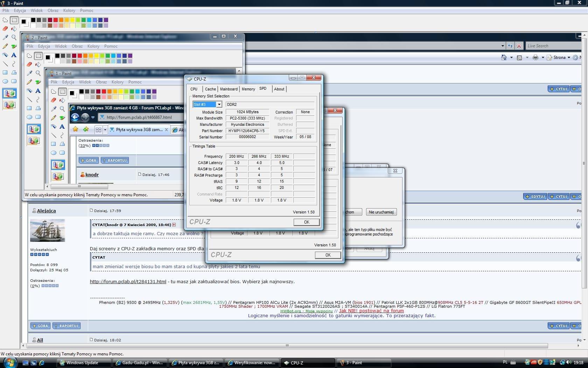Image resolution: width=588 pixels, height=368 pixels.
Task: Activate the Magnifier tool in 3 - Paint
Action: [x=14, y=37]
